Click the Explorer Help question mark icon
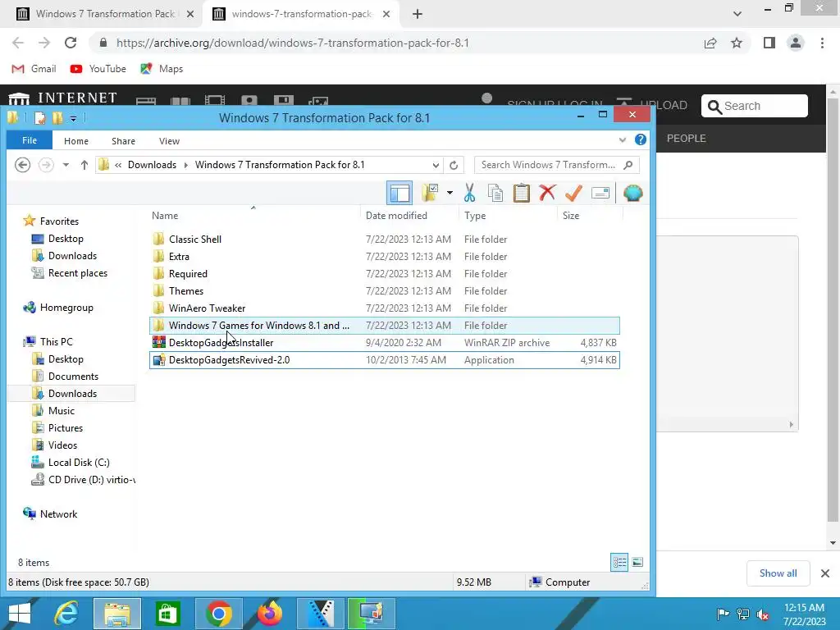 (640, 139)
